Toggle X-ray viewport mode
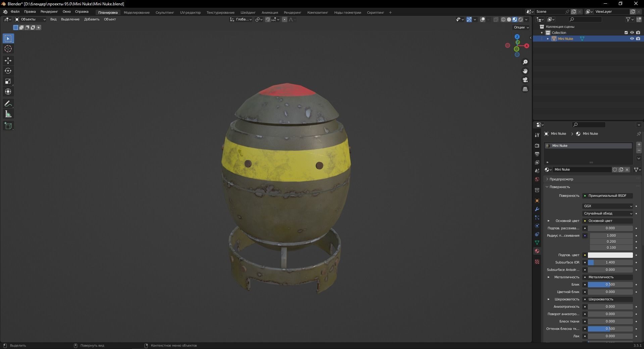The height and width of the screenshot is (349, 644). point(496,19)
